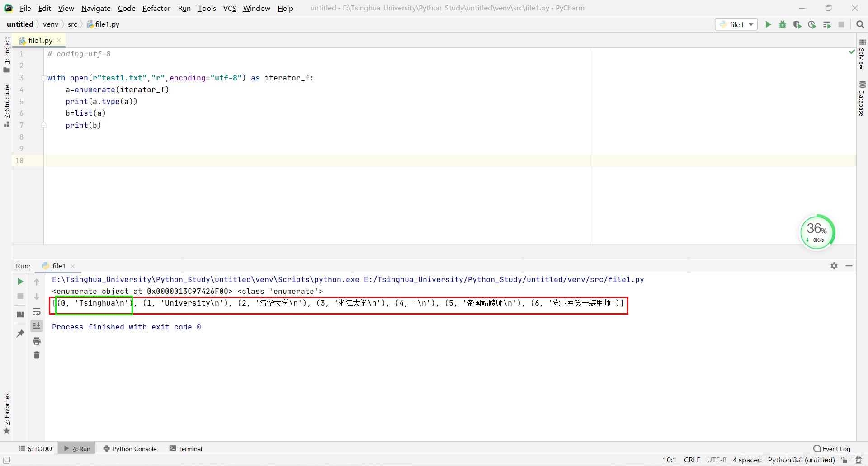Image resolution: width=868 pixels, height=466 pixels.
Task: Change the CRLF line separator
Action: 692,460
